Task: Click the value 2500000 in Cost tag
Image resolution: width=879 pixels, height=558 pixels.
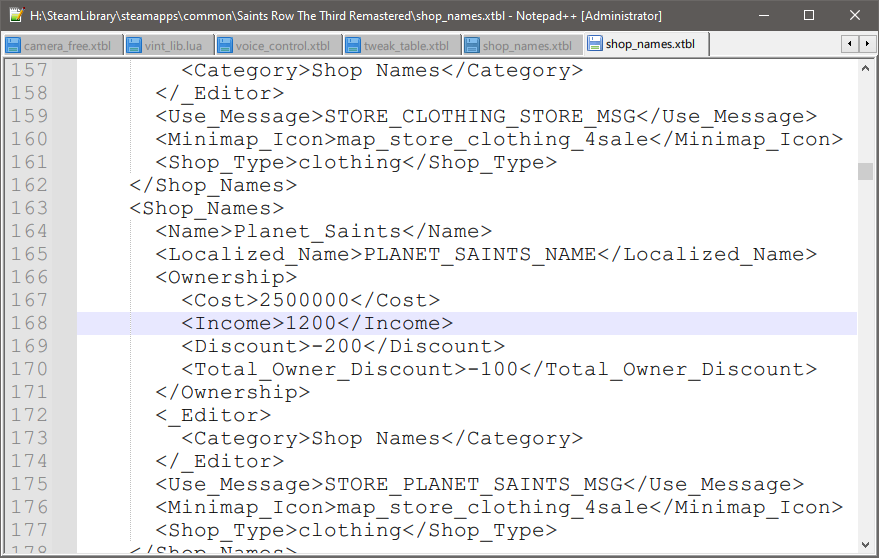Action: pos(304,300)
